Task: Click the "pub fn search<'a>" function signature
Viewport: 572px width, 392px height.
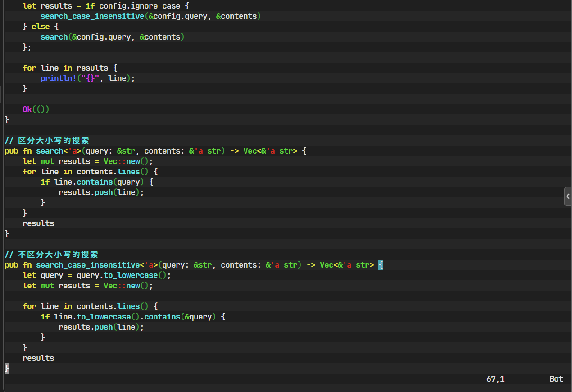Action: click(155, 151)
